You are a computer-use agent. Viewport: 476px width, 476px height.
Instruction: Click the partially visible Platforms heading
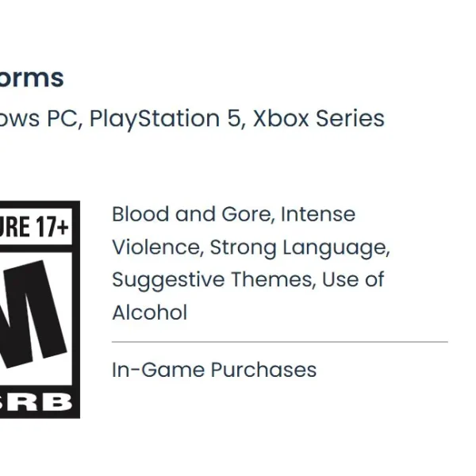pyautogui.click(x=32, y=79)
